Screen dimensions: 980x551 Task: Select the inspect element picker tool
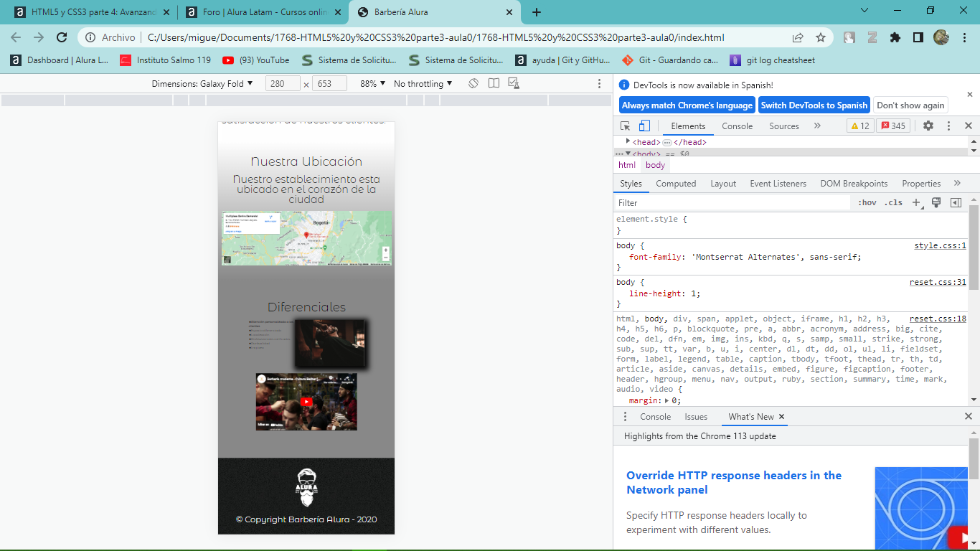[x=626, y=126]
